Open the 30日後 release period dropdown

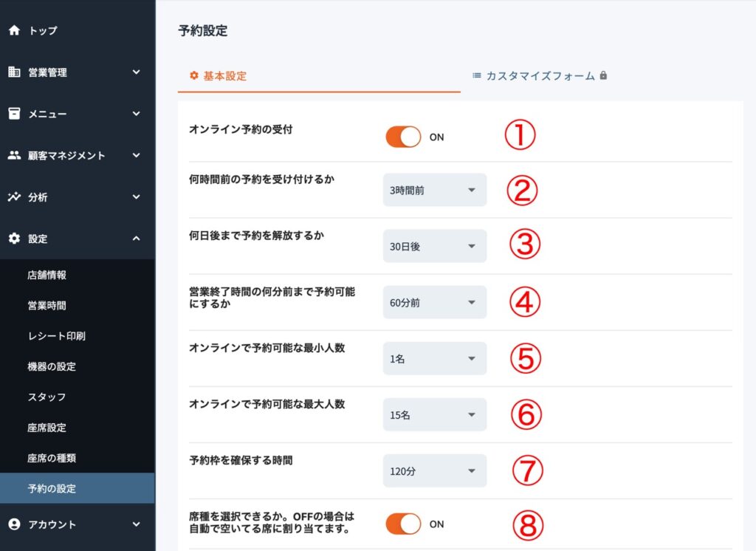pyautogui.click(x=434, y=246)
